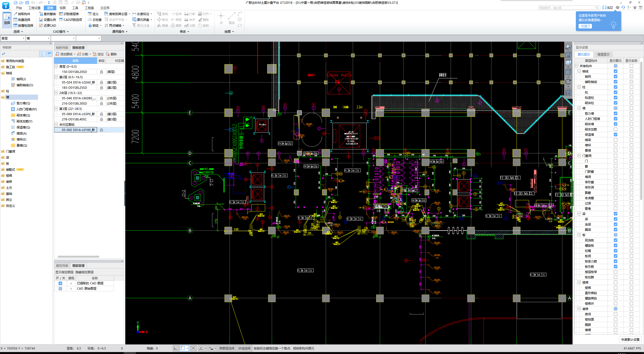Image resolution: width=644 pixels, height=354 pixels.
Task: Collapse 门窗洞 group in display settings
Action: [x=579, y=156]
